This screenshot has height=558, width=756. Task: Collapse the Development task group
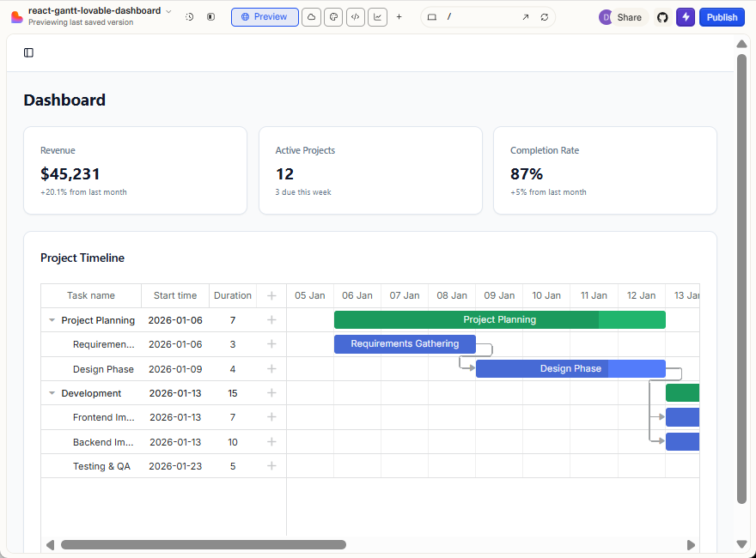click(x=52, y=393)
